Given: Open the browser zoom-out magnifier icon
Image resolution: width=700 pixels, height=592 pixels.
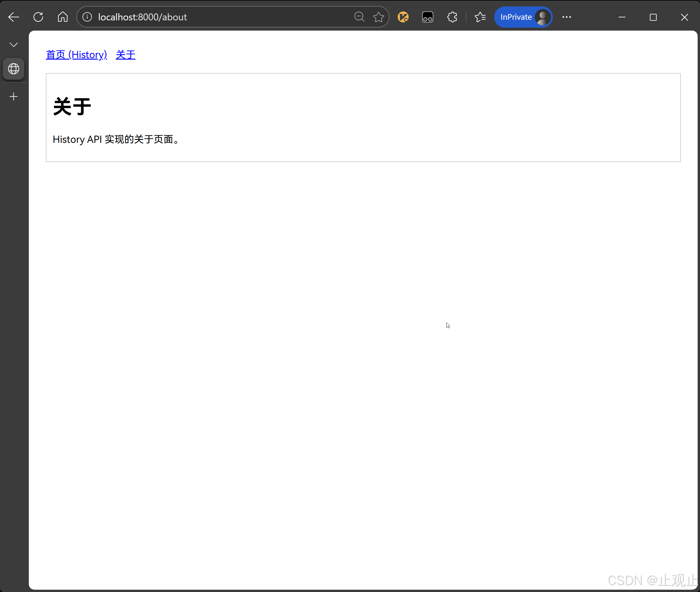Looking at the screenshot, I should [x=359, y=17].
